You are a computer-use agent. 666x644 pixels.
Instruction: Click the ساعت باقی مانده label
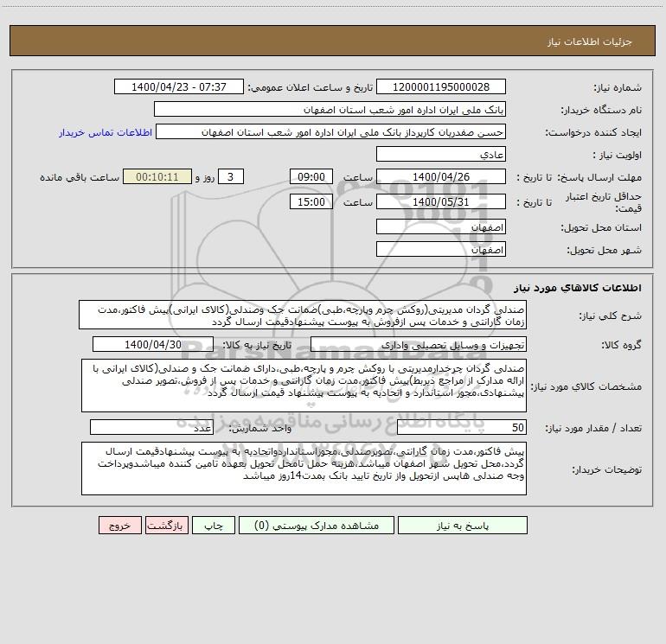pyautogui.click(x=80, y=177)
